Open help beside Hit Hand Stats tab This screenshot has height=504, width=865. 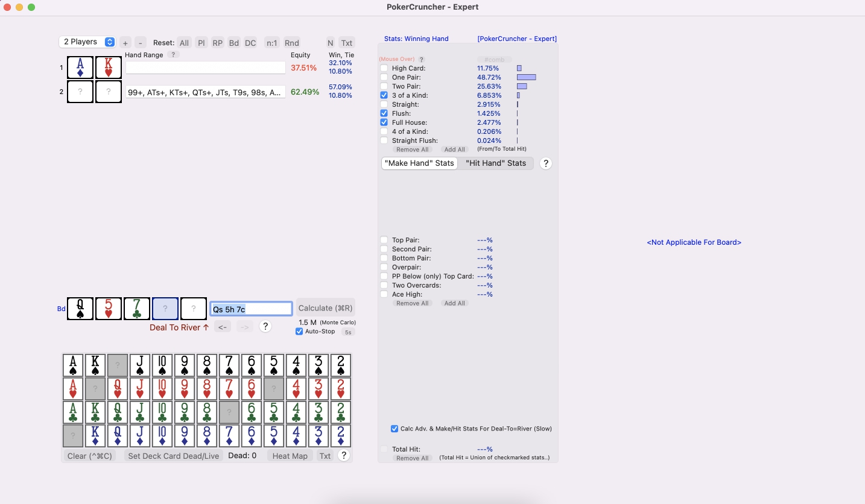[546, 163]
